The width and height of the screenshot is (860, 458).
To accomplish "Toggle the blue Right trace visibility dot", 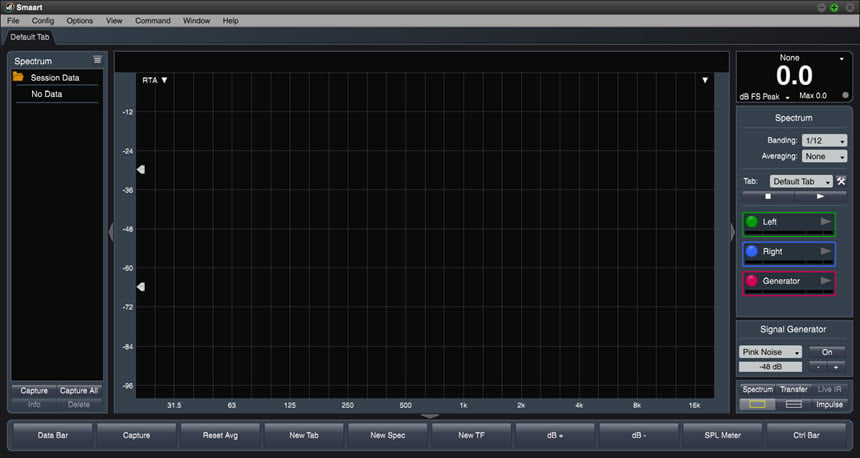I will [752, 251].
